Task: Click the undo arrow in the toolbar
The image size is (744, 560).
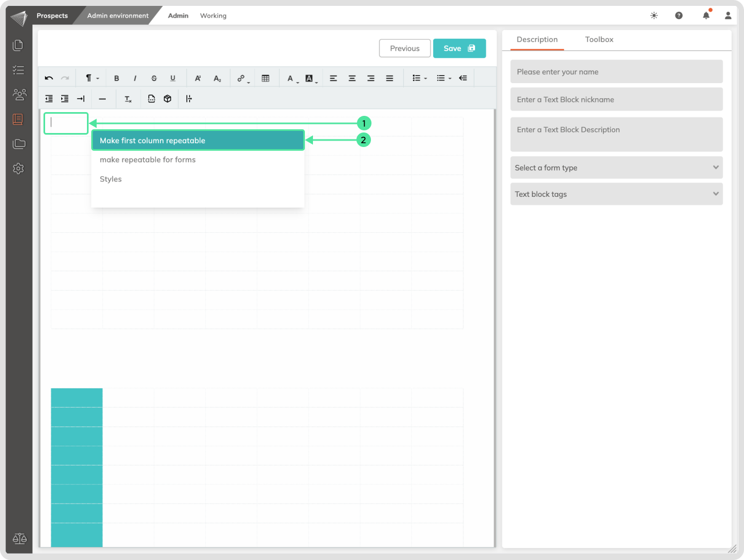Action: click(49, 78)
